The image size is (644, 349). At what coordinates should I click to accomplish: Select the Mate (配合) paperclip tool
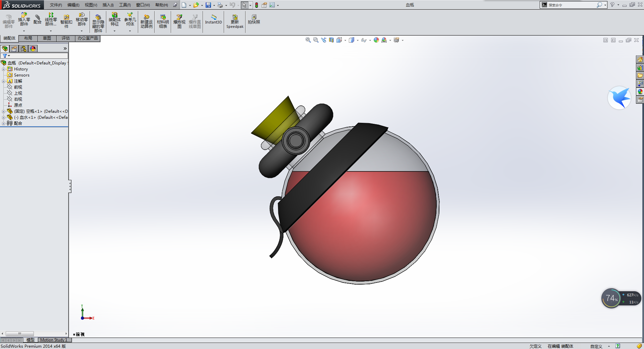[38, 19]
